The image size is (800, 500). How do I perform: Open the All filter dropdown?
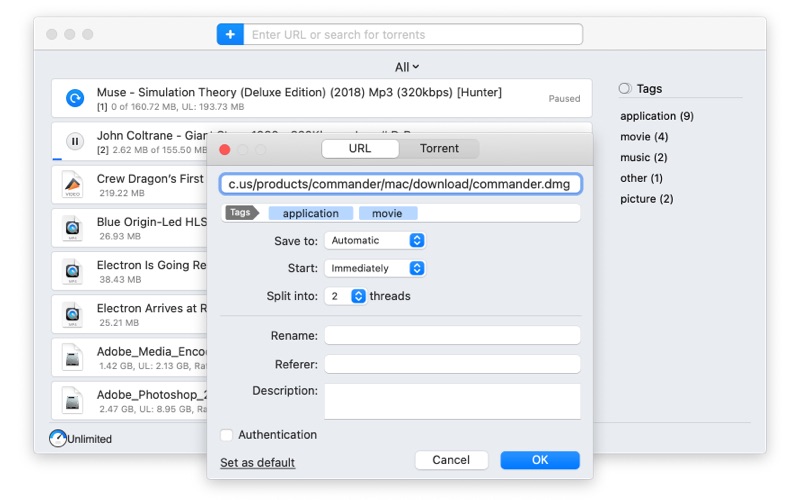[407, 67]
